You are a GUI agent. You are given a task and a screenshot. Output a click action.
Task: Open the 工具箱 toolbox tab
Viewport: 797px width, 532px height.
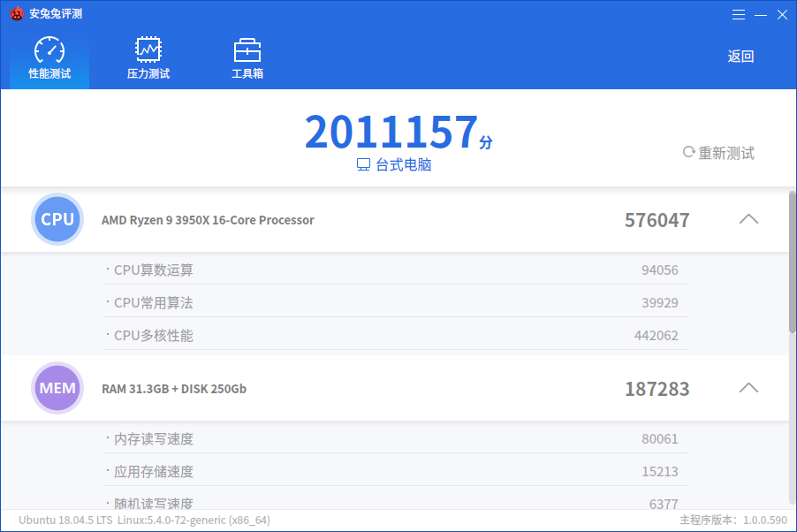[247, 58]
